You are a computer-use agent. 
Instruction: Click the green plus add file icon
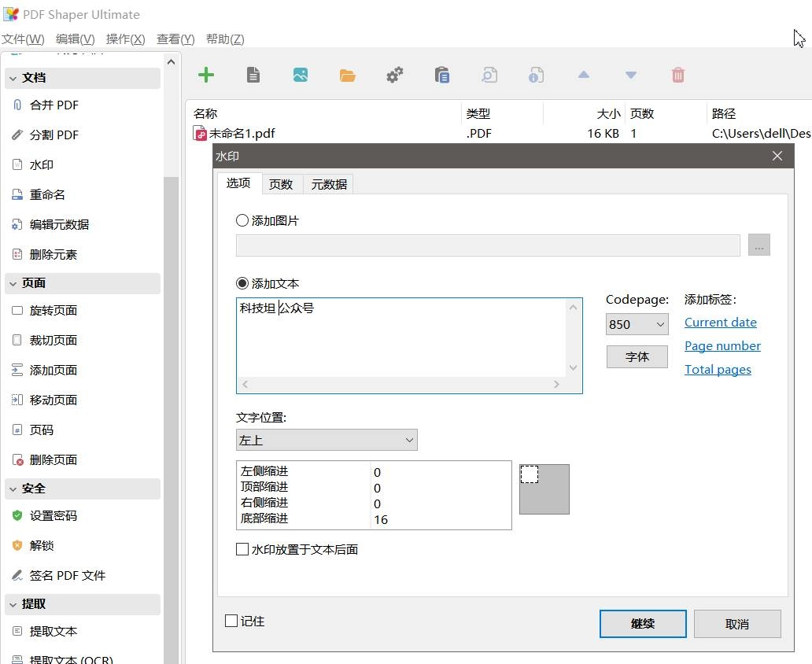[x=206, y=75]
